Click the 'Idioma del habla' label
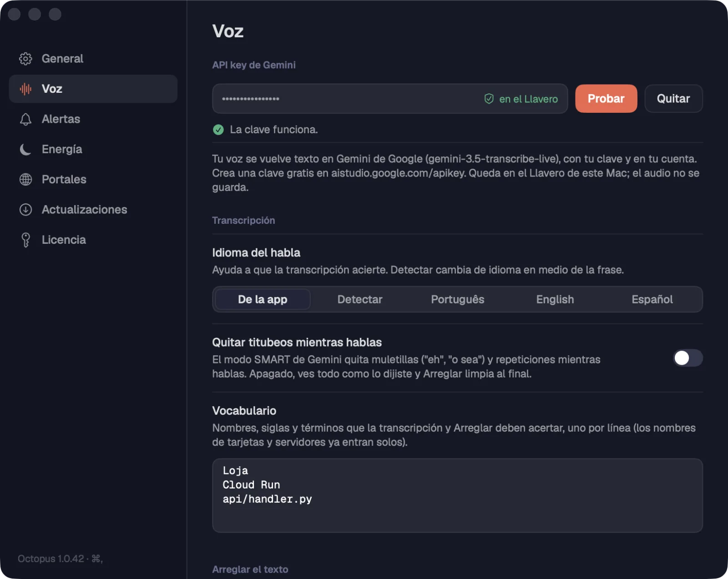728x579 pixels. tap(256, 253)
